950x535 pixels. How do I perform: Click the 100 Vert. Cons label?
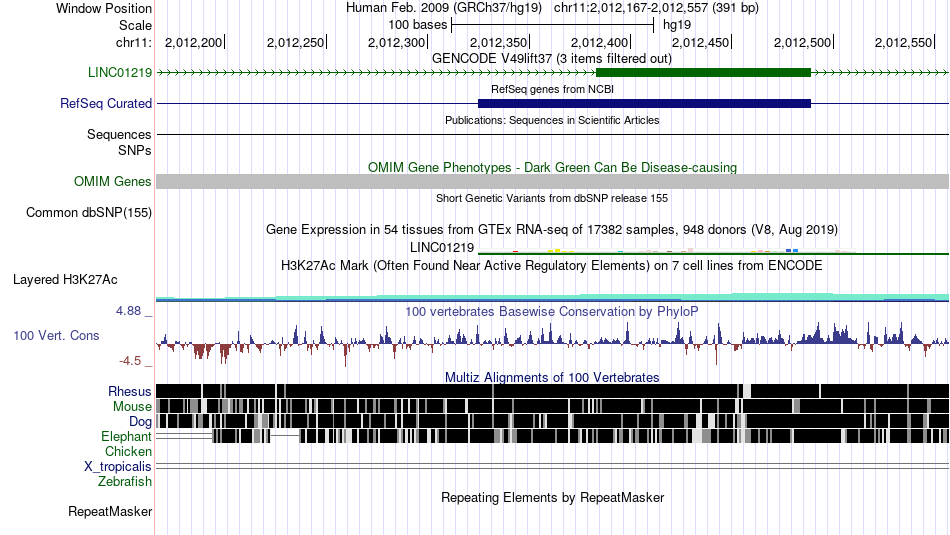click(56, 336)
